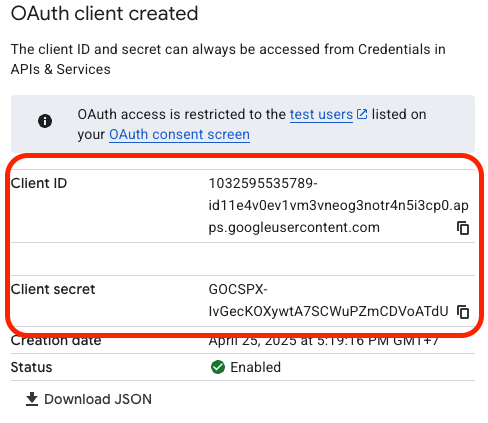Click the April 25 creation date value

(x=324, y=341)
